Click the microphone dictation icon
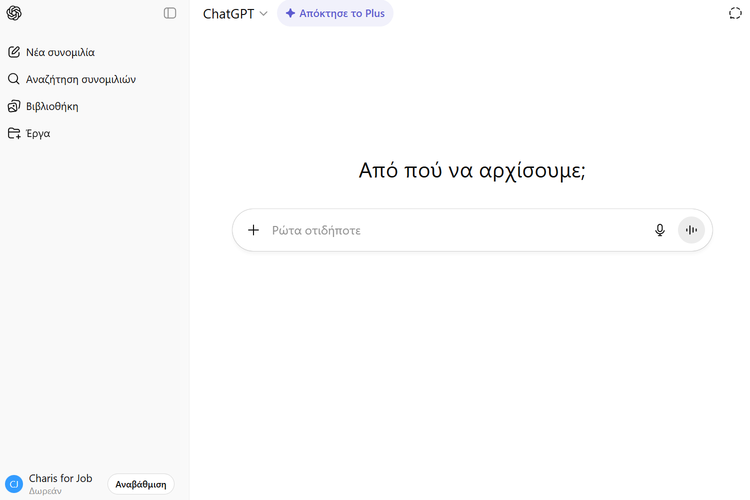Screen dimensions: 750x500 (x=660, y=230)
